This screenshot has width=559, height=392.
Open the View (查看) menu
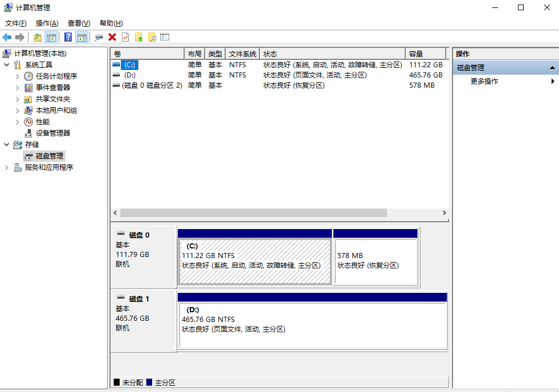coord(79,23)
